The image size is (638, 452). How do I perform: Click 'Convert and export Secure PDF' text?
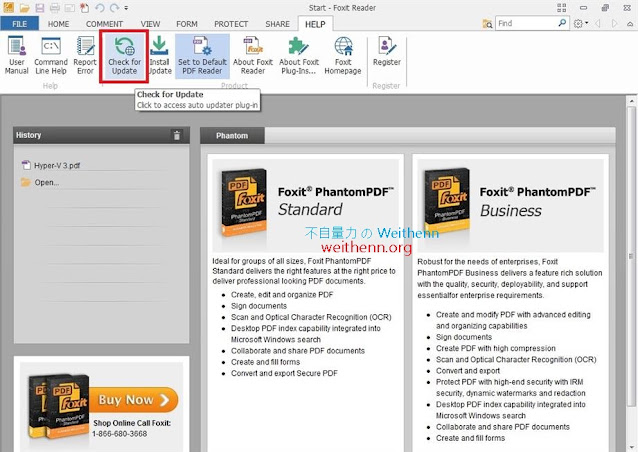284,373
